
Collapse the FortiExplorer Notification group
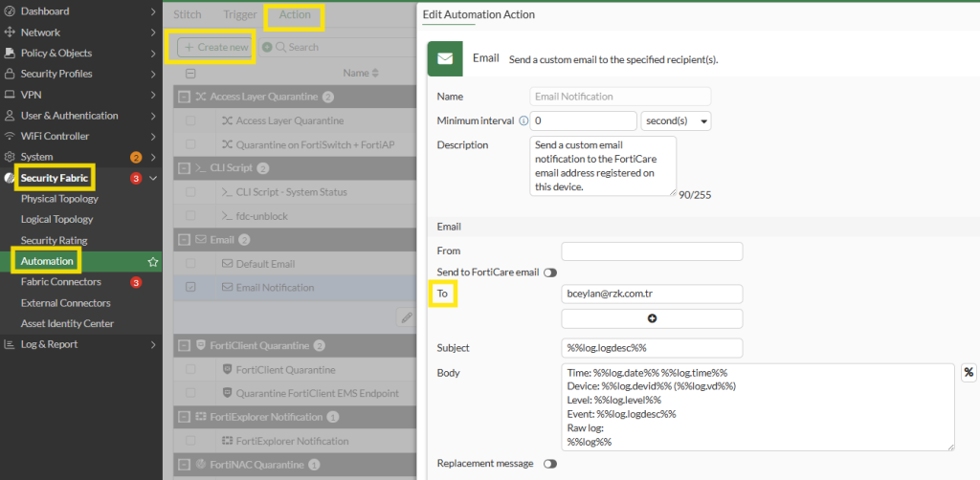click(184, 417)
